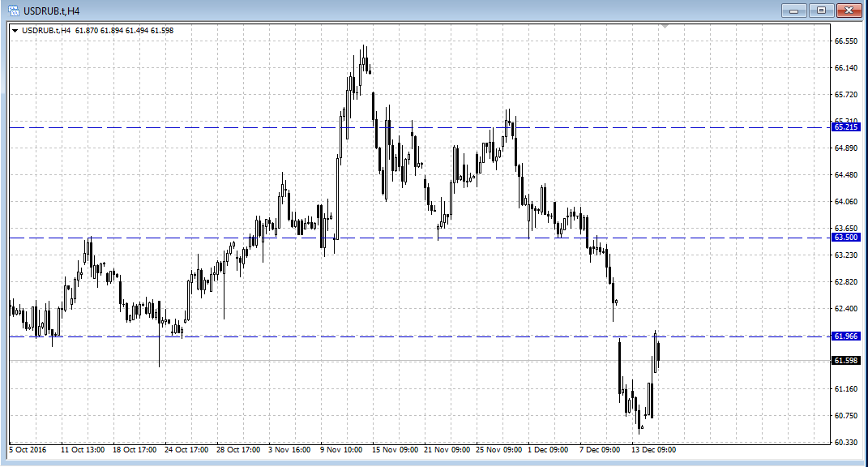Click the 62.400 price scale value
The height and width of the screenshot is (467, 868).
pos(846,309)
